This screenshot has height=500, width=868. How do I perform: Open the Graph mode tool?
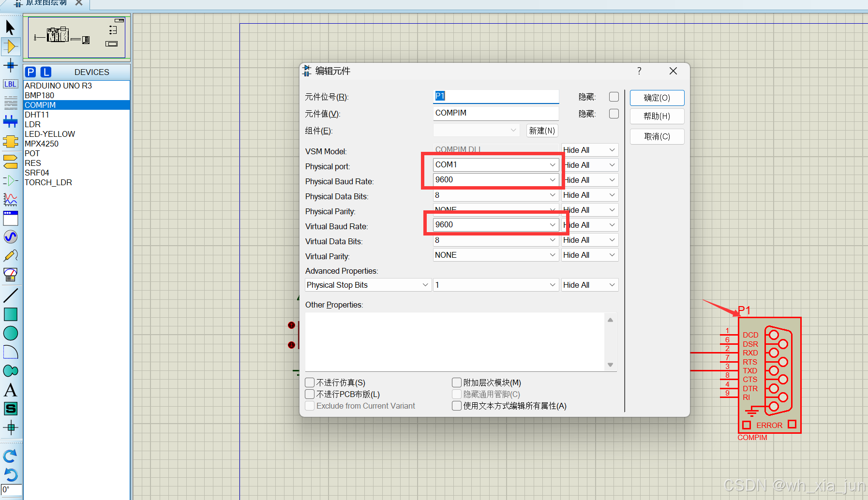click(10, 199)
